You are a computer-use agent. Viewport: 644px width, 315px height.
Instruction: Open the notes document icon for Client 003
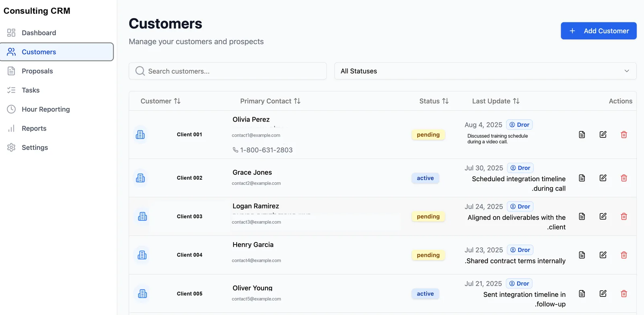click(x=582, y=216)
